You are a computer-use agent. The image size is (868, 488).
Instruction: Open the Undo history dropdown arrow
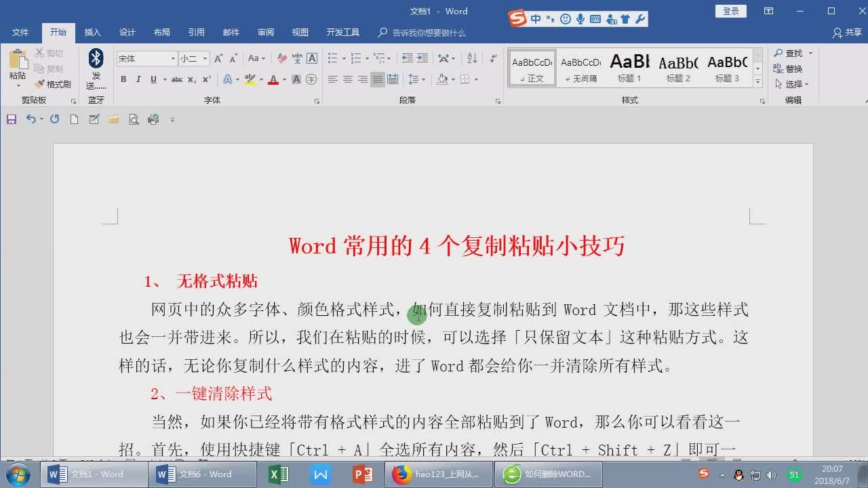coord(41,119)
